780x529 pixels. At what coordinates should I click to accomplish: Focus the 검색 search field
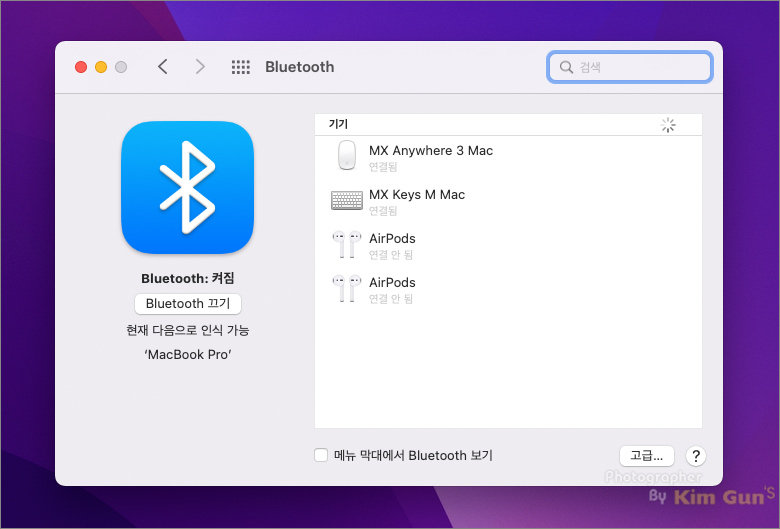(x=630, y=67)
